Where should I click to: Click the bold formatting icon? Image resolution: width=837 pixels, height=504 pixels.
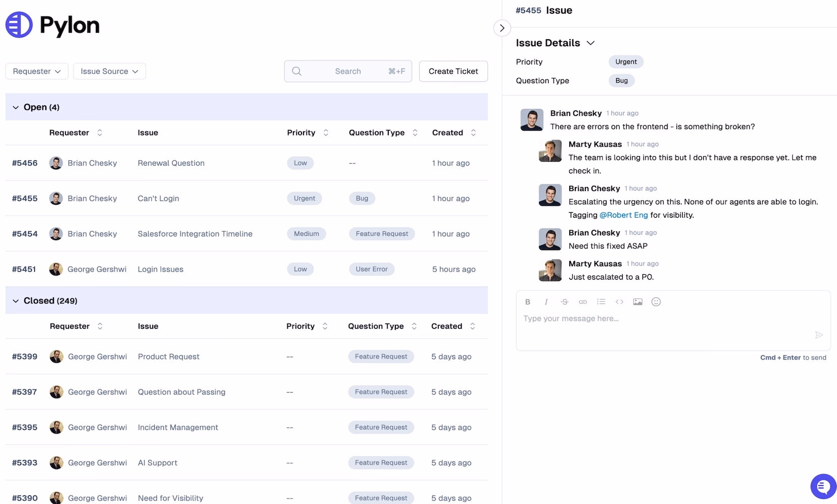pos(527,302)
